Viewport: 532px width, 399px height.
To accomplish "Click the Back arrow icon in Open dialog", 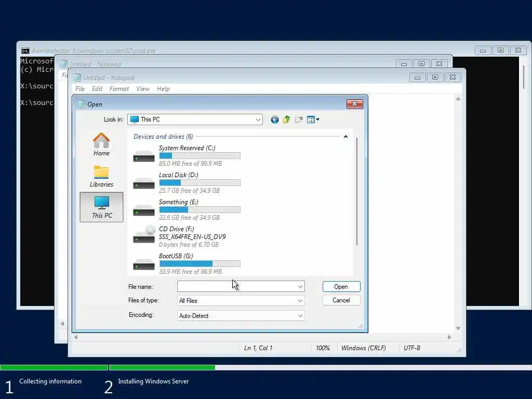I will click(x=274, y=119).
